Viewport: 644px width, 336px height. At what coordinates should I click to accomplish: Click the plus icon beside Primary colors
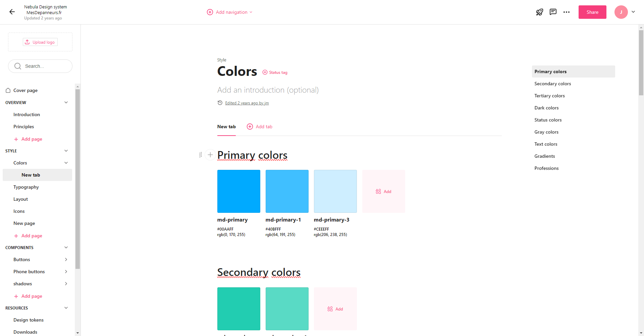(x=210, y=155)
